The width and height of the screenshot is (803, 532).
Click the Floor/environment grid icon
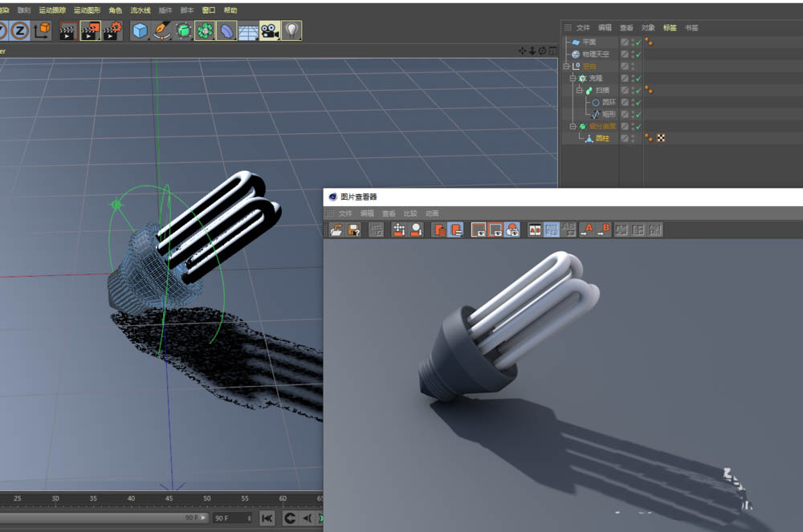(248, 31)
